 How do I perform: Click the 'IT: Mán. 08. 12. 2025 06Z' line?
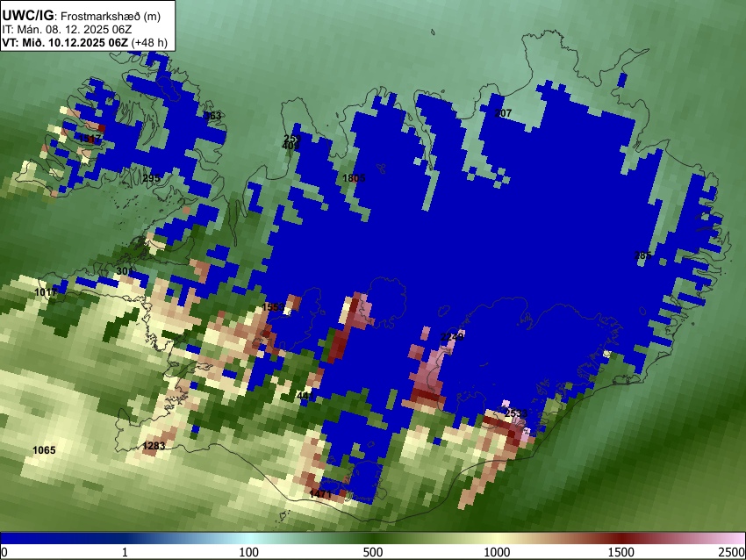coord(67,30)
